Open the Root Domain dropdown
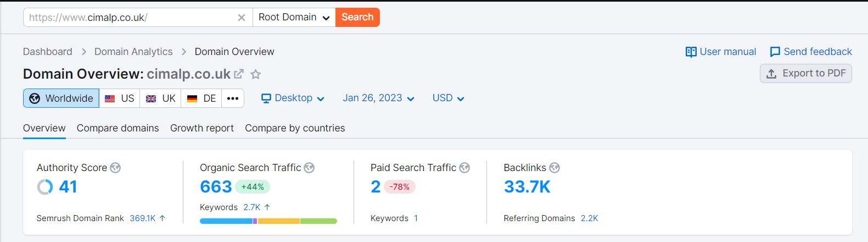The height and width of the screenshot is (242, 868). tap(294, 18)
